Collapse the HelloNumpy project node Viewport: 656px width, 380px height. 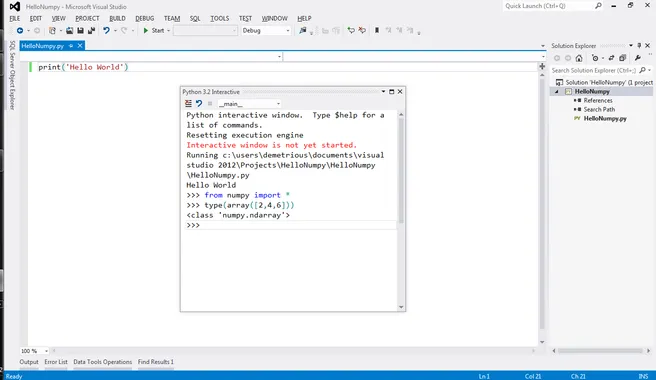click(x=557, y=92)
